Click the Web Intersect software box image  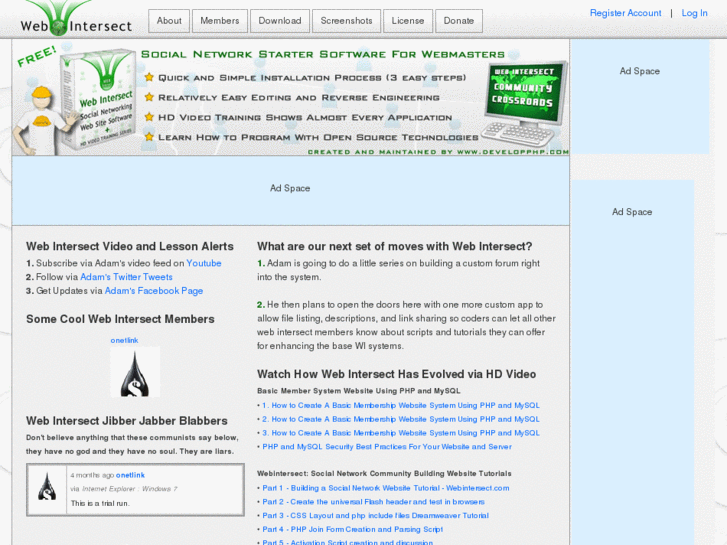pos(98,99)
